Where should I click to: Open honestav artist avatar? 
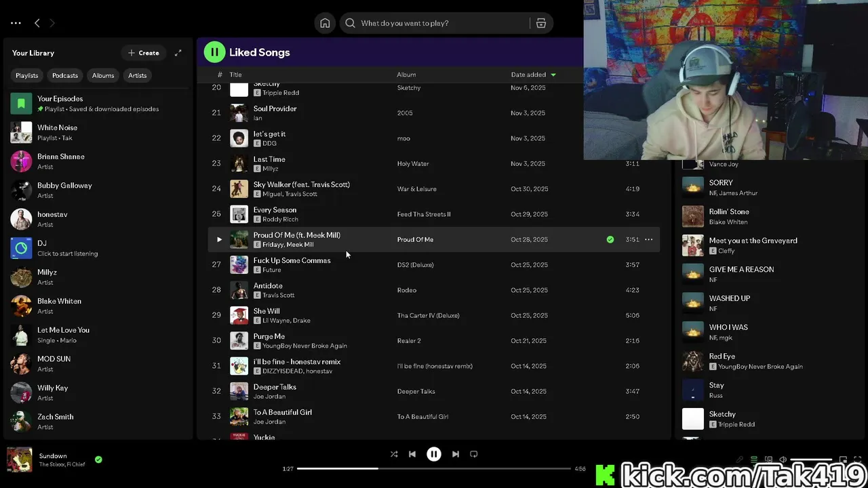click(x=21, y=219)
